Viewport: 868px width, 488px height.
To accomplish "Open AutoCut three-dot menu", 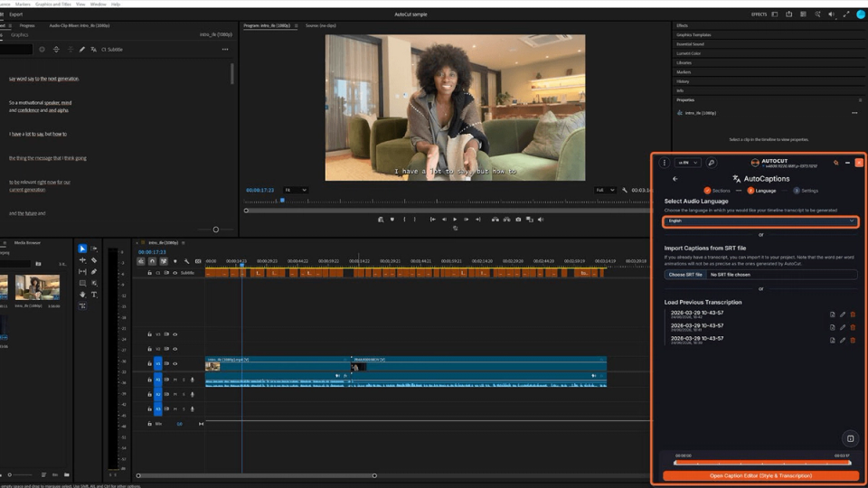I will pos(665,163).
